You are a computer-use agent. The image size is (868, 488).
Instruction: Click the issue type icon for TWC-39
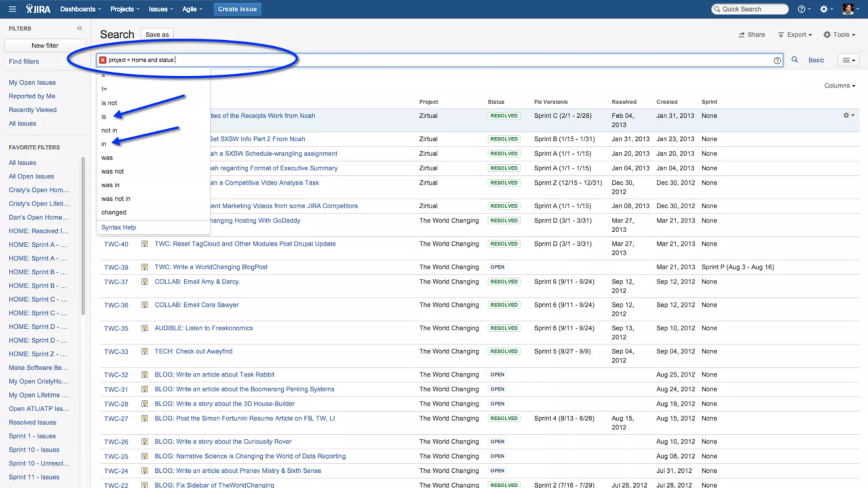click(145, 267)
